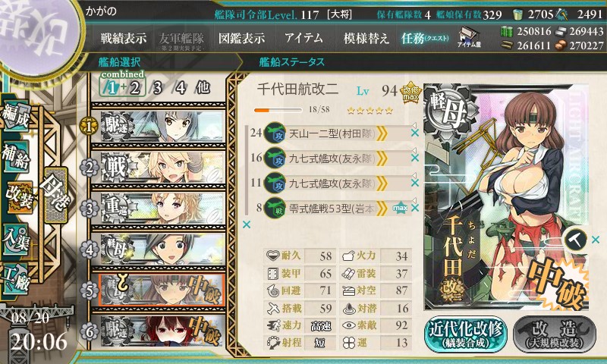Click the 改造 remodel button
The width and height of the screenshot is (607, 364).
click(x=555, y=334)
